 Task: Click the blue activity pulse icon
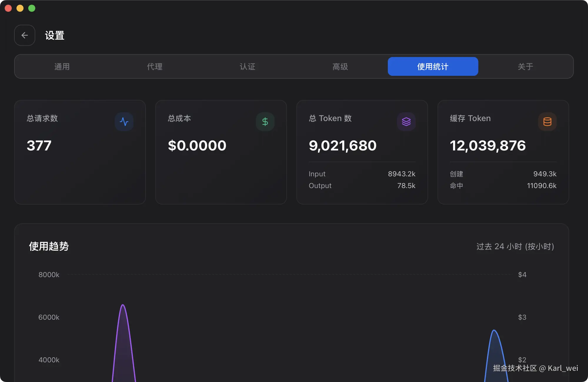124,122
